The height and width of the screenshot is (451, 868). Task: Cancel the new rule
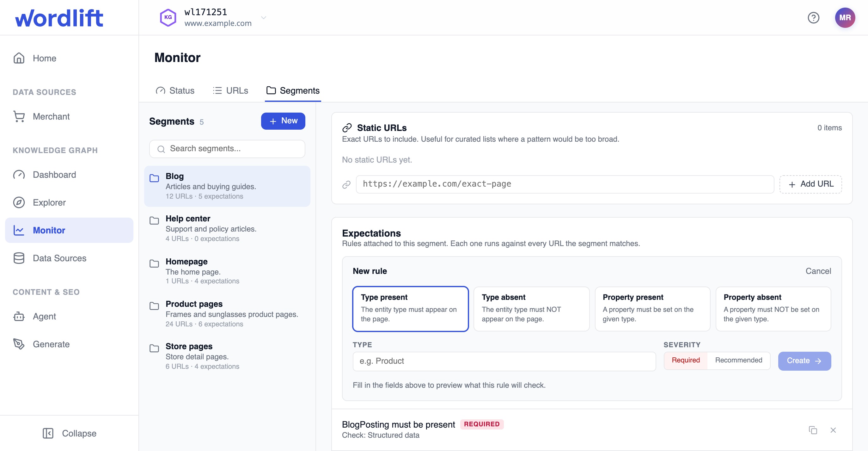(818, 271)
